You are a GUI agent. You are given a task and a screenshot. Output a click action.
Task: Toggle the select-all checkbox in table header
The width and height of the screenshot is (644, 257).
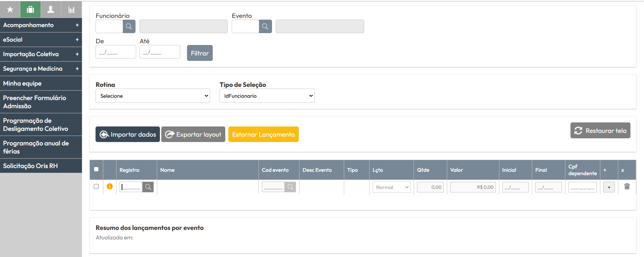(x=96, y=169)
